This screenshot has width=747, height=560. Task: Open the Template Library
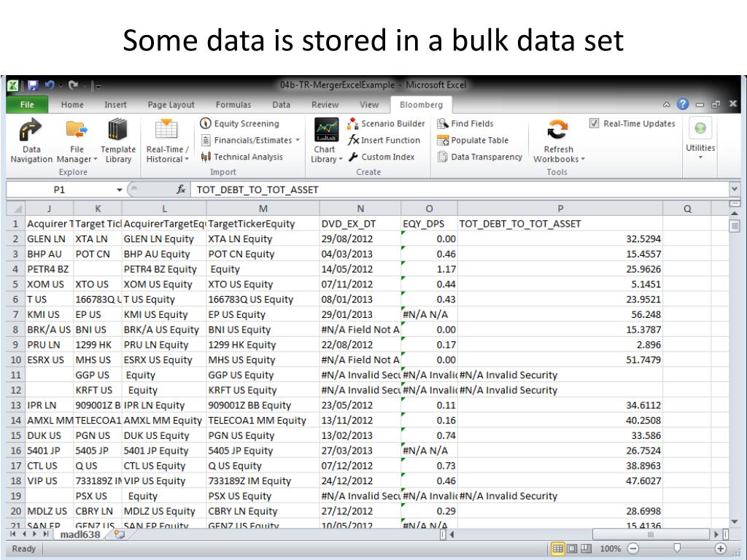(x=117, y=141)
